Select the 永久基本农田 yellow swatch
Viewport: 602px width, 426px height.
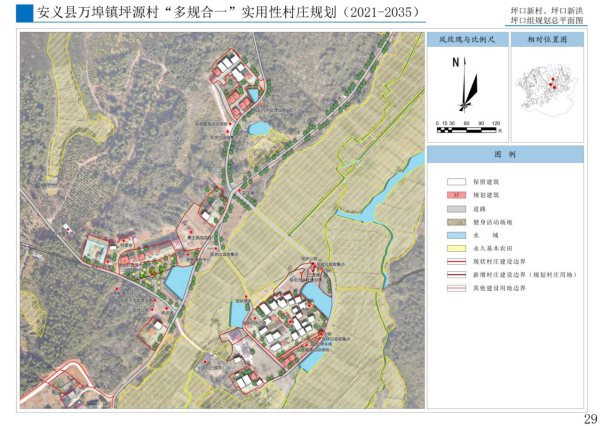point(455,247)
